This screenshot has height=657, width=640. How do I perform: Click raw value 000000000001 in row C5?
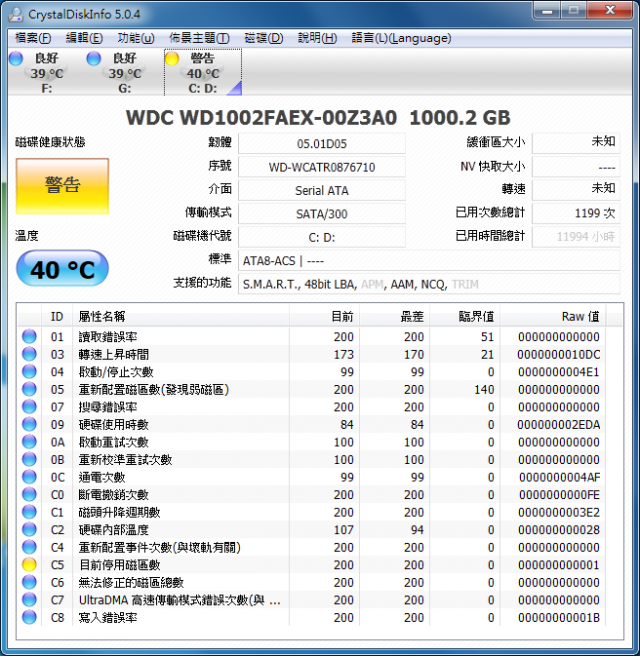point(559,565)
